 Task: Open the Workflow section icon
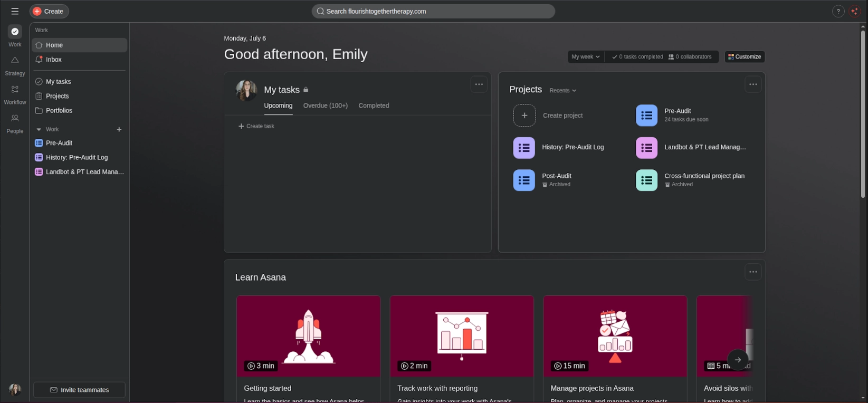(x=15, y=94)
